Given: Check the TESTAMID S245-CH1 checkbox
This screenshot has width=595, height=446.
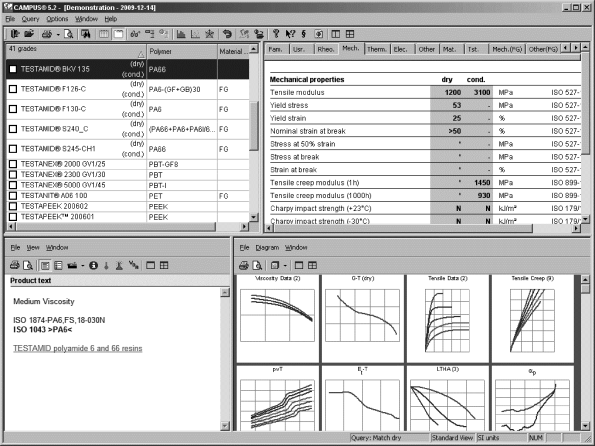Looking at the screenshot, I should pyautogui.click(x=13, y=149).
